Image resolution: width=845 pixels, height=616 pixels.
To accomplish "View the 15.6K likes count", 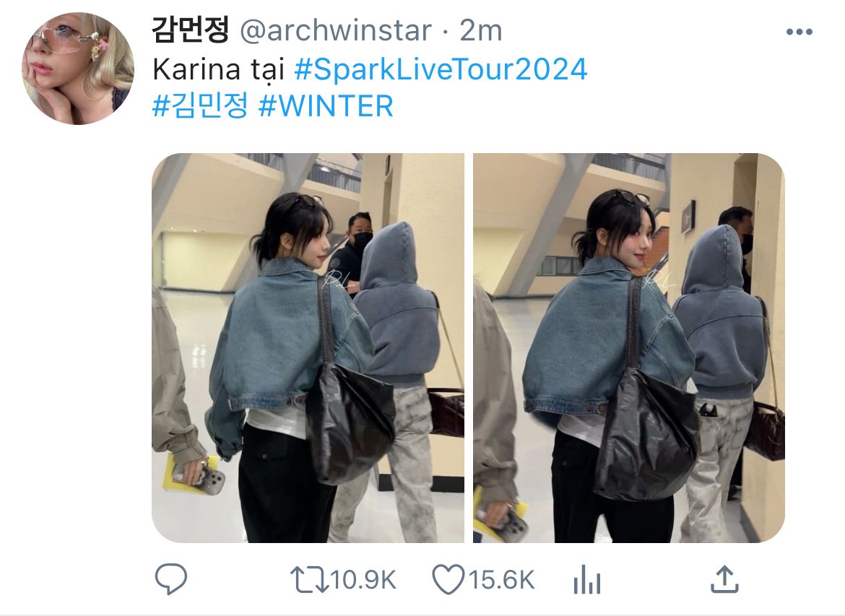I will click(501, 580).
